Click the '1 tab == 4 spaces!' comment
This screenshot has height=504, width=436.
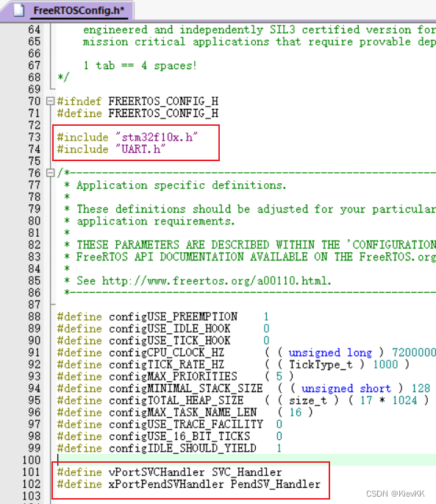[x=140, y=65]
